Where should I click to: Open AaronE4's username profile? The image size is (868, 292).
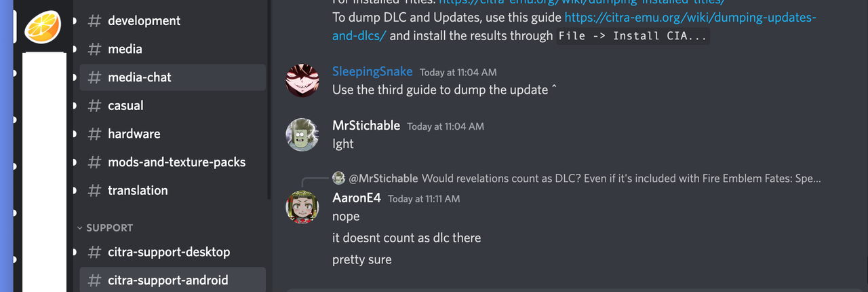(x=357, y=198)
